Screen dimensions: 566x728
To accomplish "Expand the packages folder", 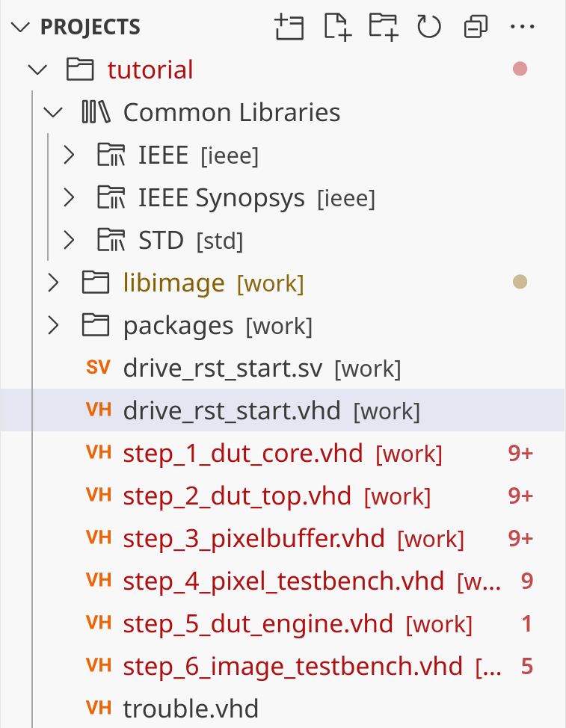I will pos(53,326).
